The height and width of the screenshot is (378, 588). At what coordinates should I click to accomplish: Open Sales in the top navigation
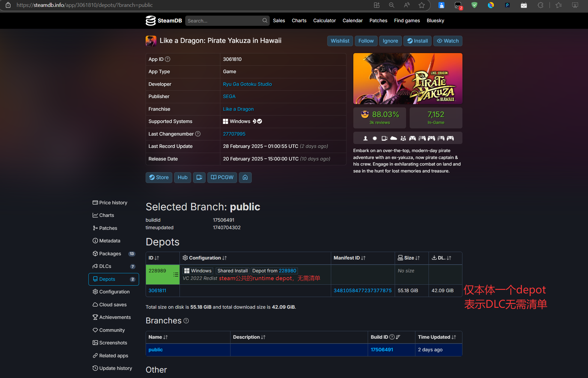click(x=279, y=21)
